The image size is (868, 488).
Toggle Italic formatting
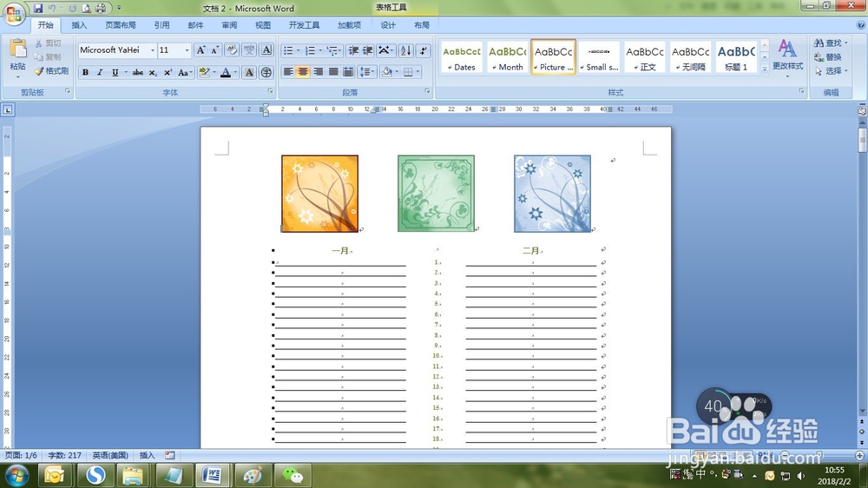pyautogui.click(x=100, y=73)
